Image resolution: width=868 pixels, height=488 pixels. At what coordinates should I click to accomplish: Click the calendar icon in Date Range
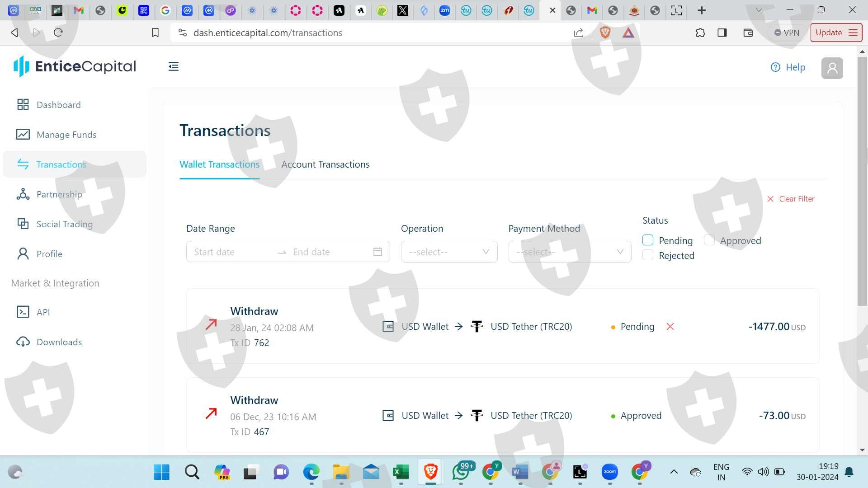(x=378, y=252)
